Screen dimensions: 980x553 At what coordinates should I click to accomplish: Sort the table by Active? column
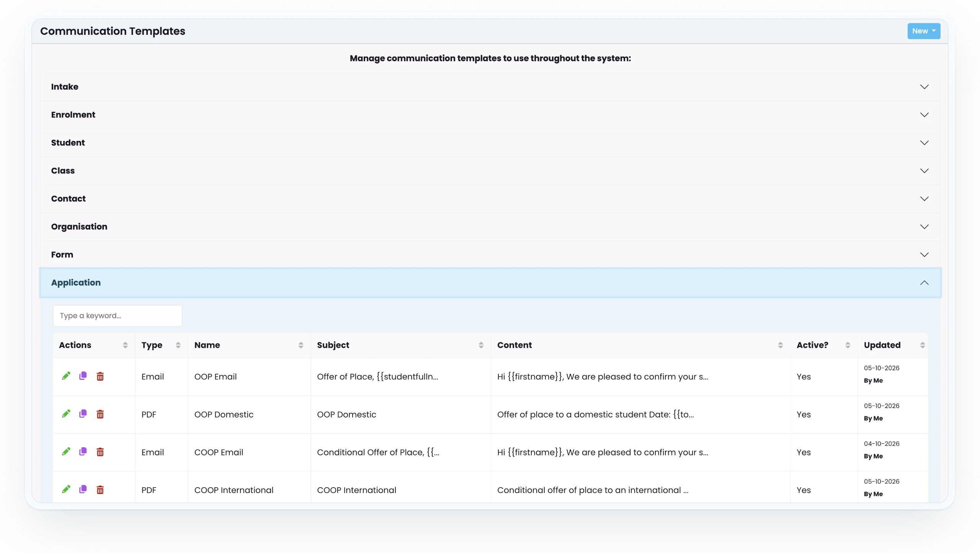click(x=848, y=345)
